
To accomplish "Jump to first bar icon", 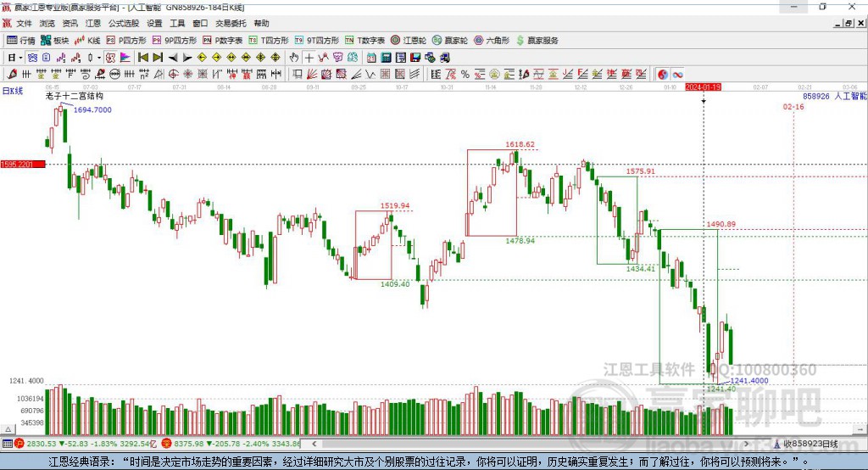I will click(142, 58).
